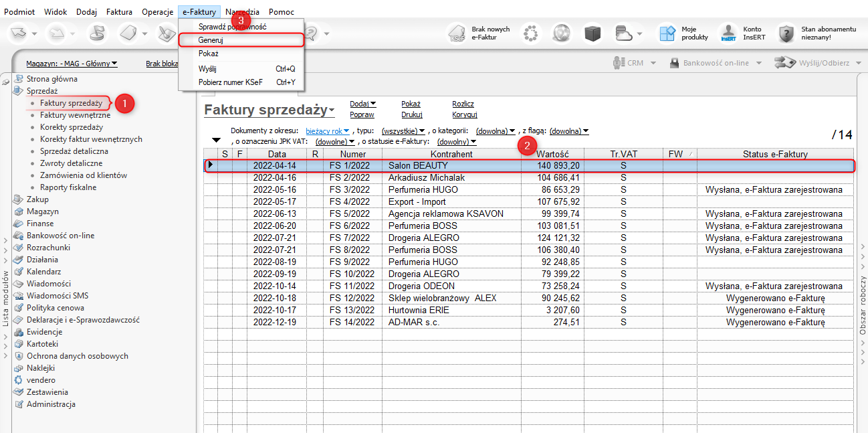The height and width of the screenshot is (433, 868).
Task: Open the Magazyn module
Action: tap(43, 211)
